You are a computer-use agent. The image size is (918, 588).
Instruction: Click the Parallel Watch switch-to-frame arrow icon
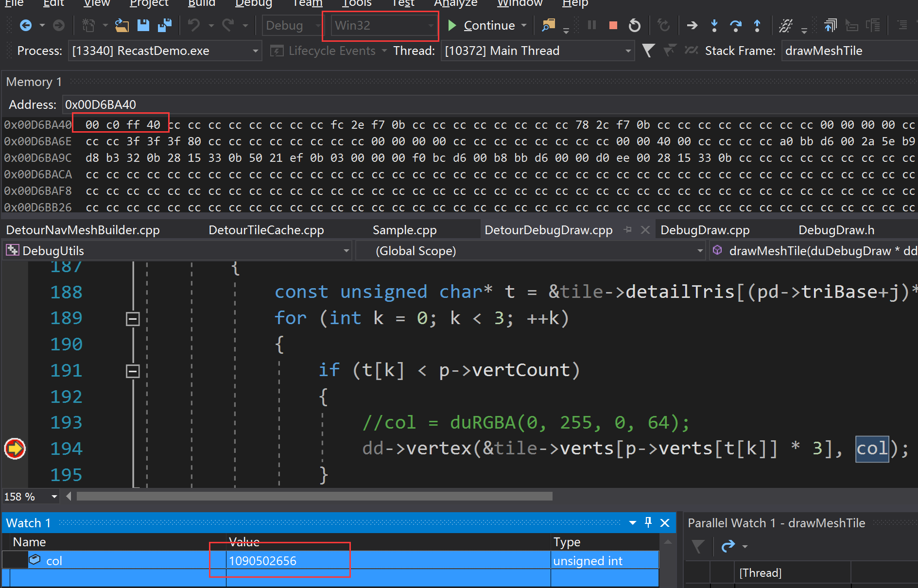pyautogui.click(x=728, y=547)
